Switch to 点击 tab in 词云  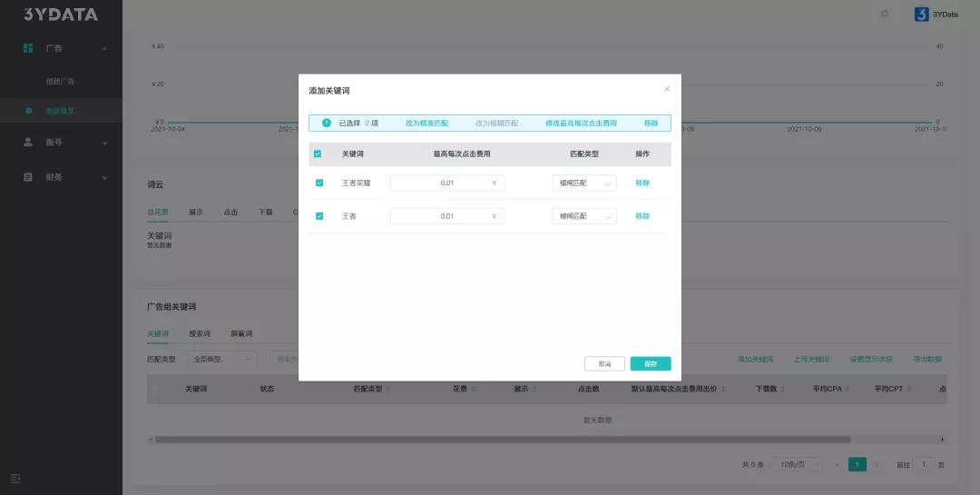tap(230, 213)
